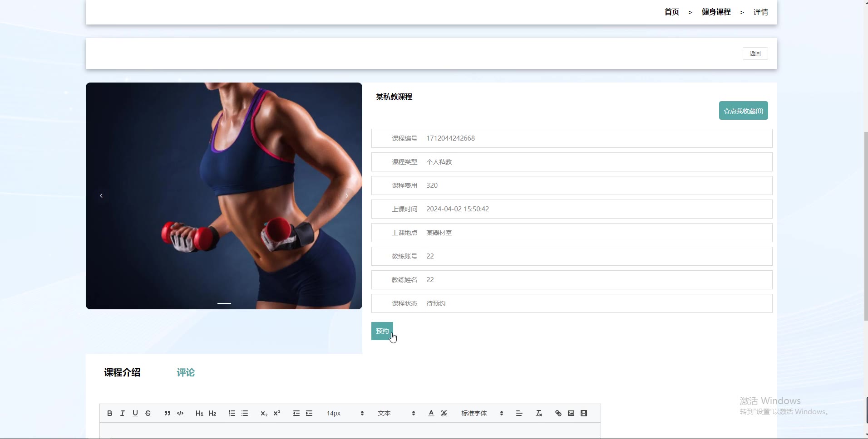The height and width of the screenshot is (439, 868).
Task: Select the carousel slide indicator bar
Action: (x=224, y=303)
